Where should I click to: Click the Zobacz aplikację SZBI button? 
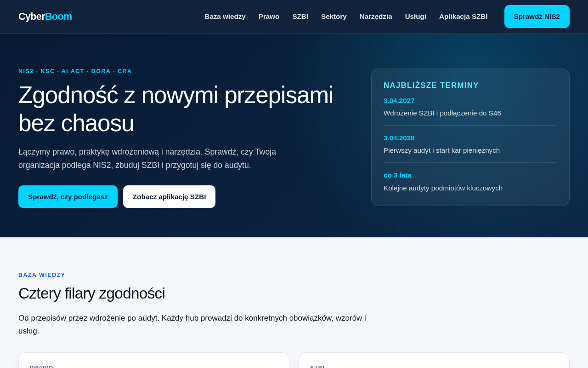(x=169, y=196)
